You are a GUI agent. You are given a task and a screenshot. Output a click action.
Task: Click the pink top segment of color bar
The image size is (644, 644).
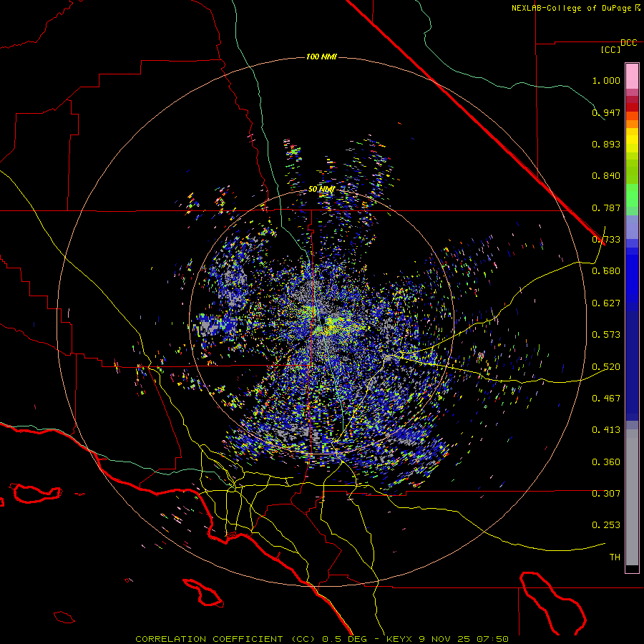[x=632, y=76]
